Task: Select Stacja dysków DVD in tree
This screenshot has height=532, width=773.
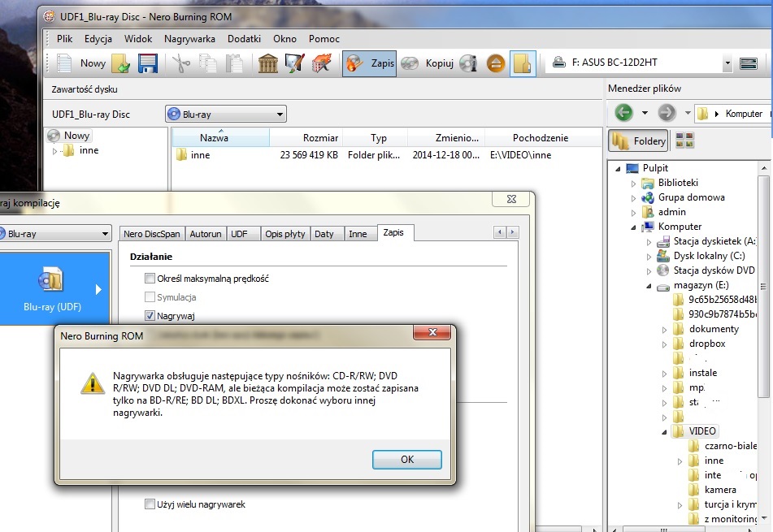Action: point(714,270)
